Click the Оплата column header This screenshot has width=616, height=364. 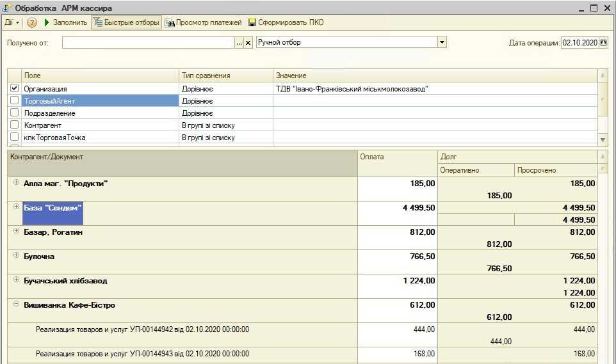coord(398,163)
